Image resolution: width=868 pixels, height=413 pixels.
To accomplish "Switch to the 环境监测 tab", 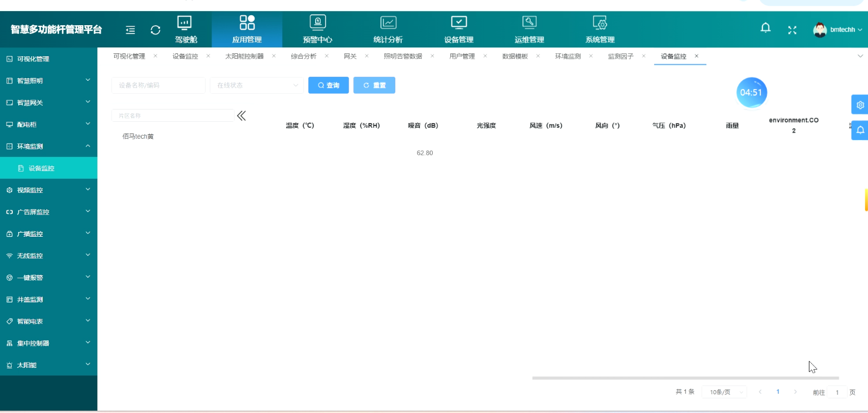I will (x=568, y=56).
